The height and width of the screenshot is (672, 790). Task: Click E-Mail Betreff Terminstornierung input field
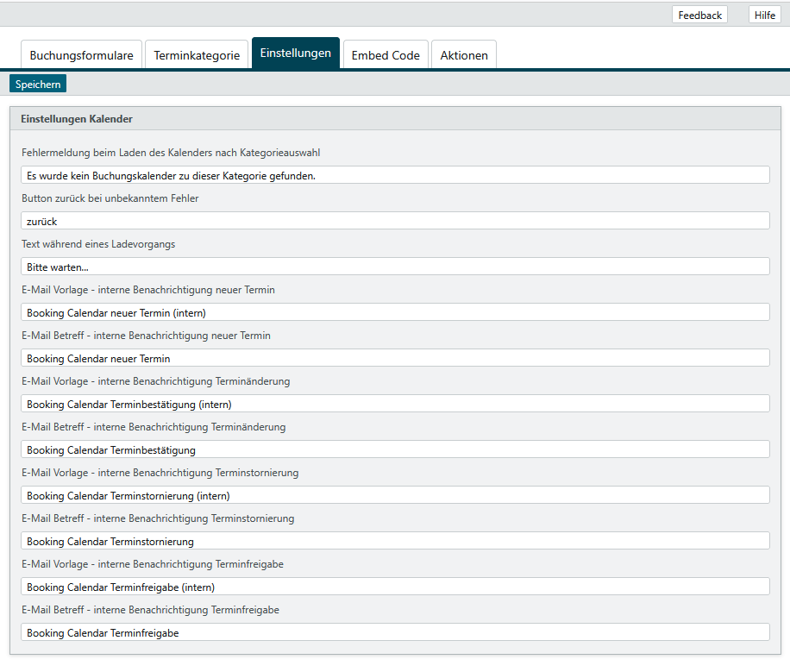click(x=395, y=541)
